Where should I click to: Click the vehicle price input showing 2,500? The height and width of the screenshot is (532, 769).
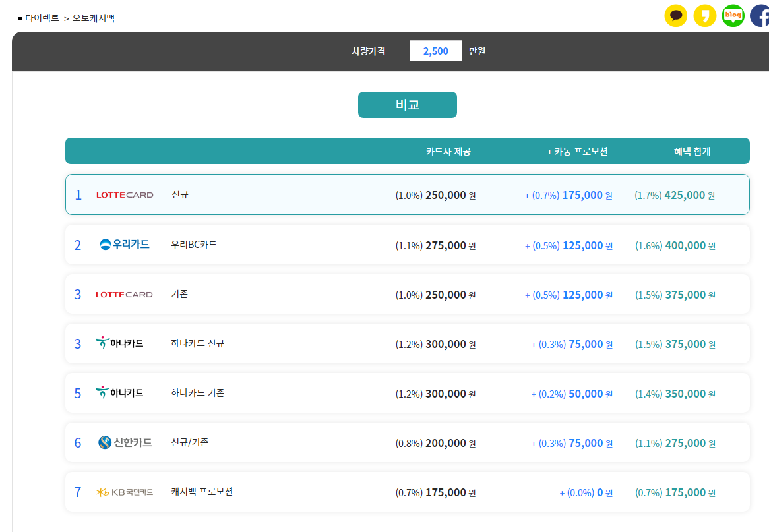[x=435, y=51]
